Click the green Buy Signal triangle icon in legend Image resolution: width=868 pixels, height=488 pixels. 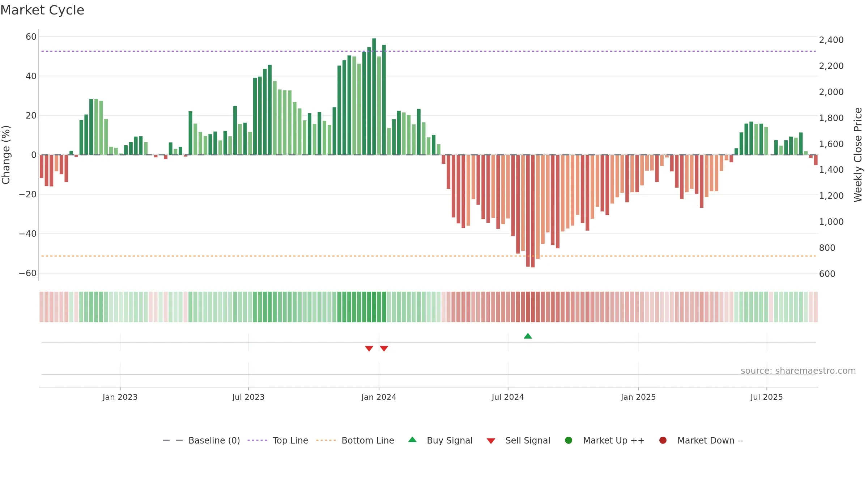click(x=412, y=440)
